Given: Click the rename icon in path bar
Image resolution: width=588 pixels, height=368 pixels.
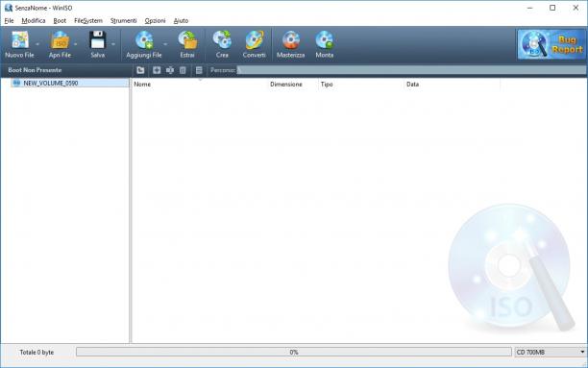Looking at the screenshot, I should coord(170,70).
